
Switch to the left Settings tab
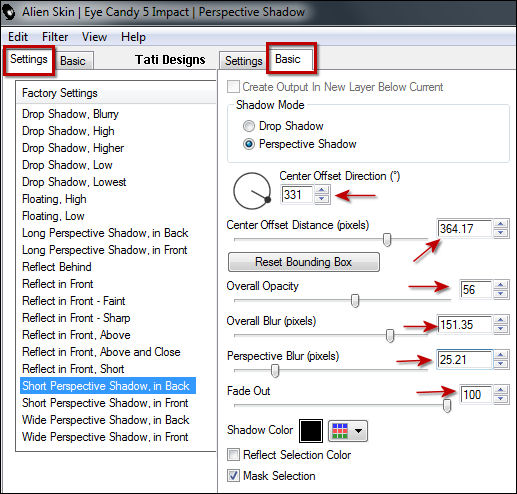(x=29, y=60)
